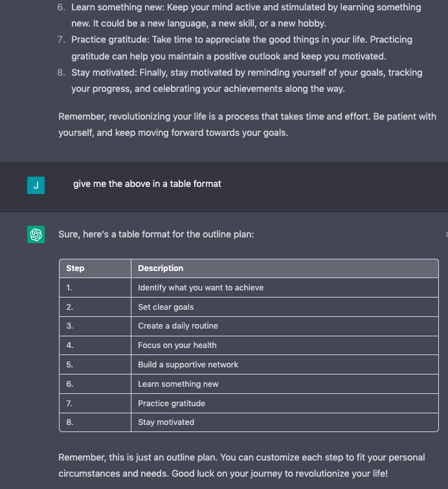Click the 'Learn something new' table cell

click(x=285, y=384)
